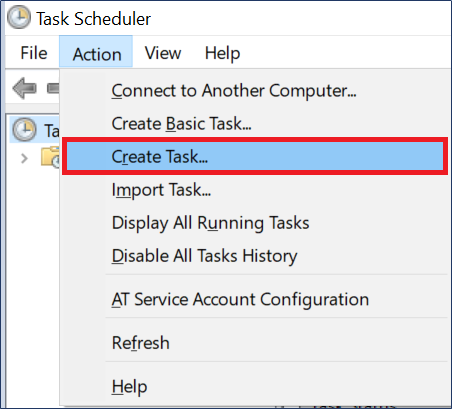The width and height of the screenshot is (452, 409).
Task: Select the Task Scheduler Library folder icon
Action: 50,157
